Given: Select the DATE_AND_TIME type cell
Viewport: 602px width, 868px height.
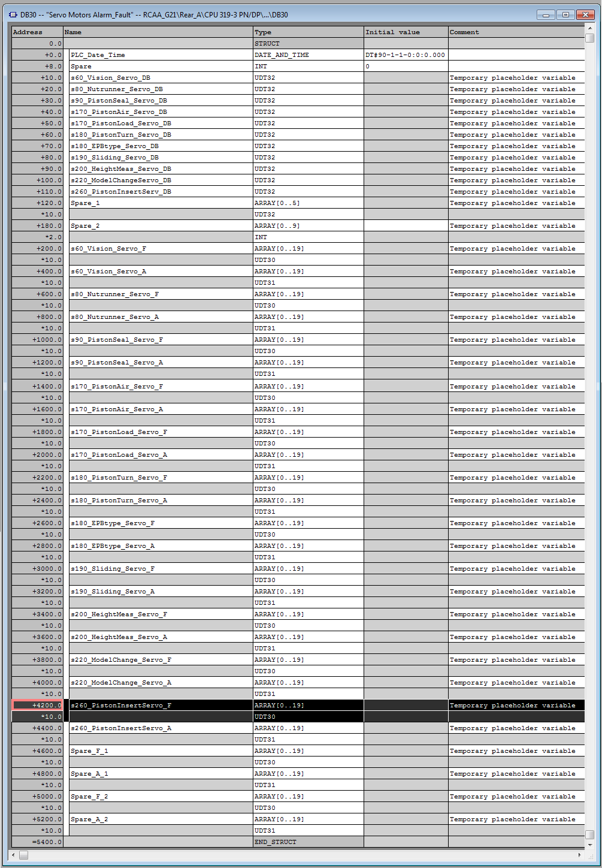Looking at the screenshot, I should point(308,55).
